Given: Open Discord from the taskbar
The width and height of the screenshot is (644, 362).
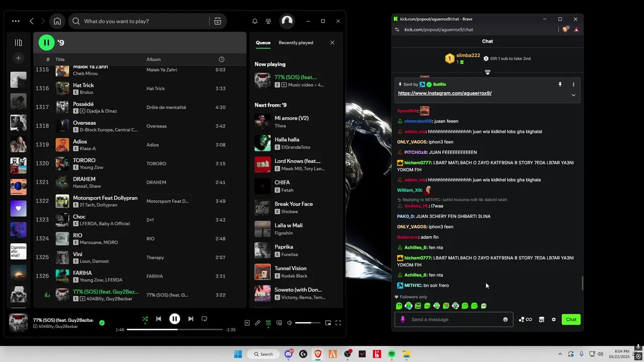Looking at the screenshot, I should point(289,354).
